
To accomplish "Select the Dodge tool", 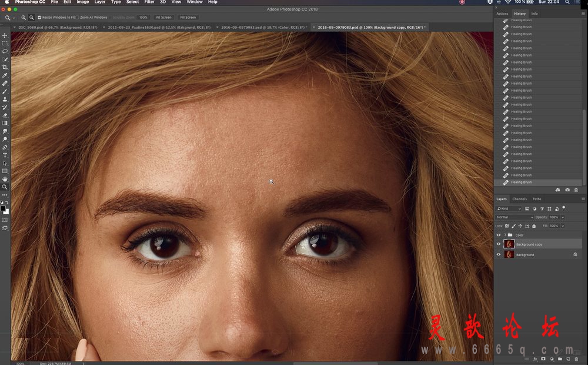I will (x=5, y=140).
